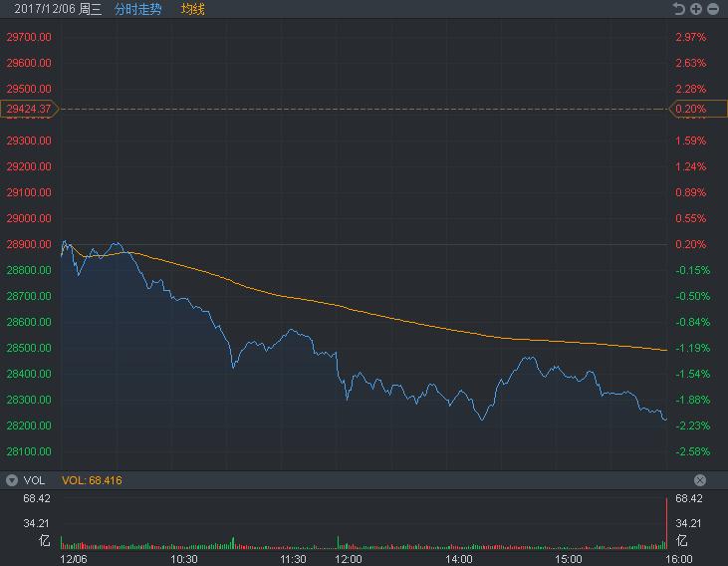Zoom out the chart with minus icon
The width and height of the screenshot is (728, 566).
click(x=713, y=9)
